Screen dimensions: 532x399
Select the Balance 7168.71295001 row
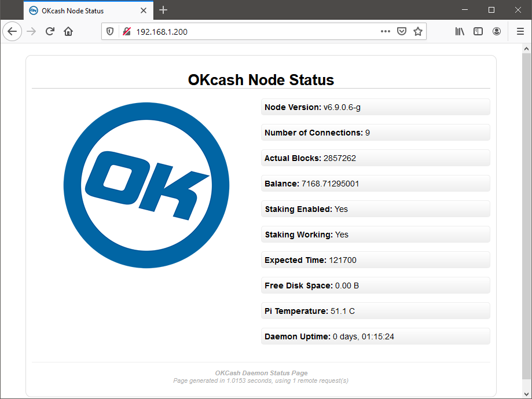[376, 184]
